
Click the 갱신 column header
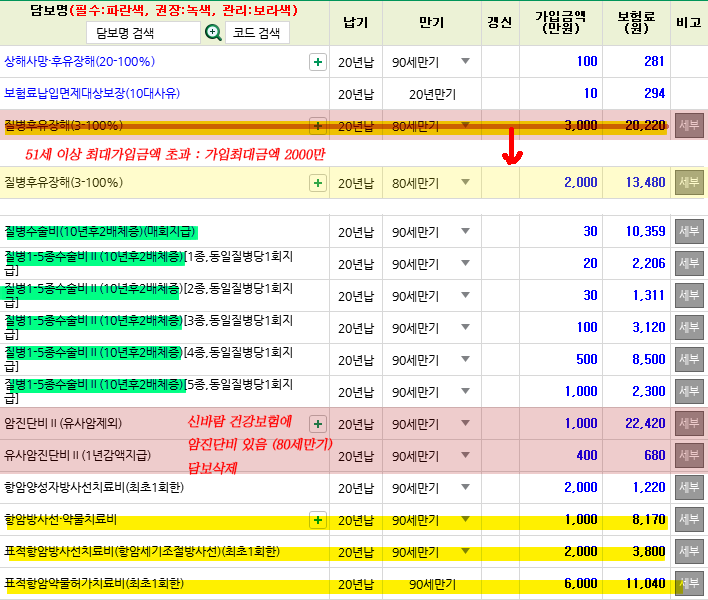click(x=500, y=22)
